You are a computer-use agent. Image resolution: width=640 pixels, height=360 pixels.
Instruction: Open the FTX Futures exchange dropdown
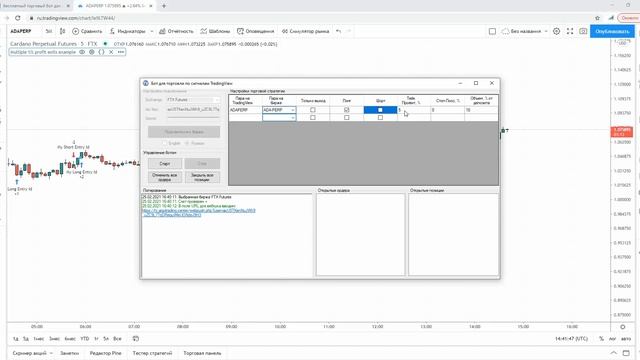click(193, 100)
